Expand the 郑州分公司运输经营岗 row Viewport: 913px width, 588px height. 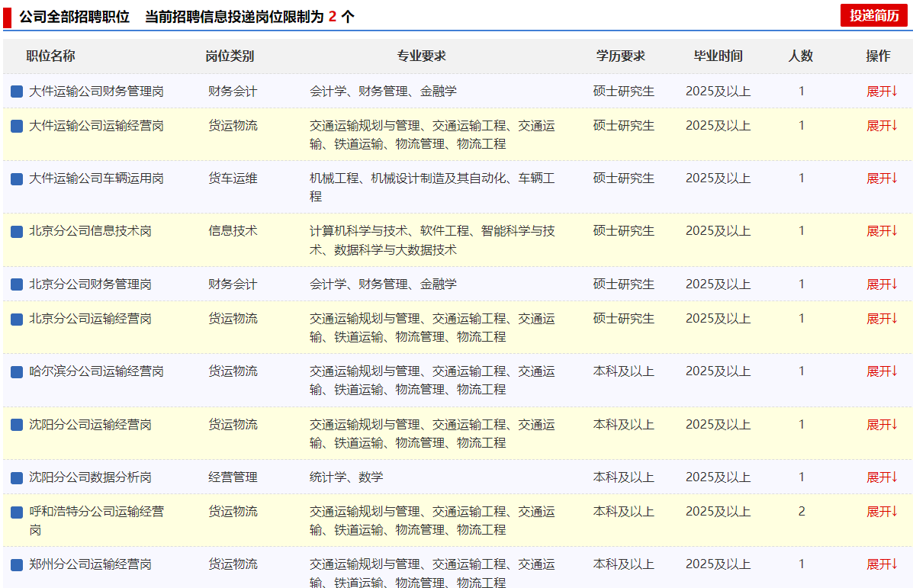882,564
